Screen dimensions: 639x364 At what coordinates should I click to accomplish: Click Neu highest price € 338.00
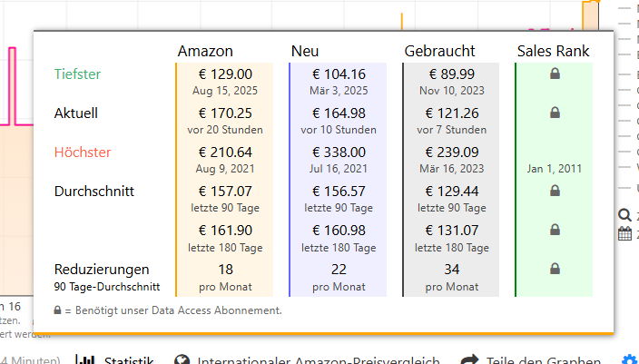(339, 152)
